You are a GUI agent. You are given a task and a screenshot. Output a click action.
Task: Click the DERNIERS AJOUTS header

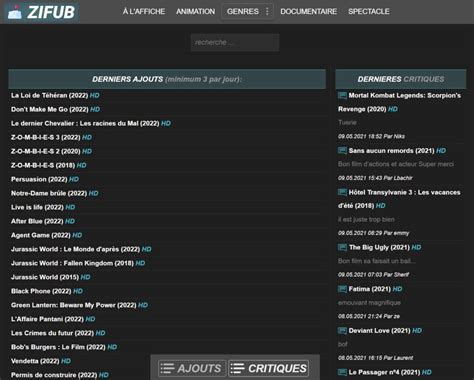[167, 79]
